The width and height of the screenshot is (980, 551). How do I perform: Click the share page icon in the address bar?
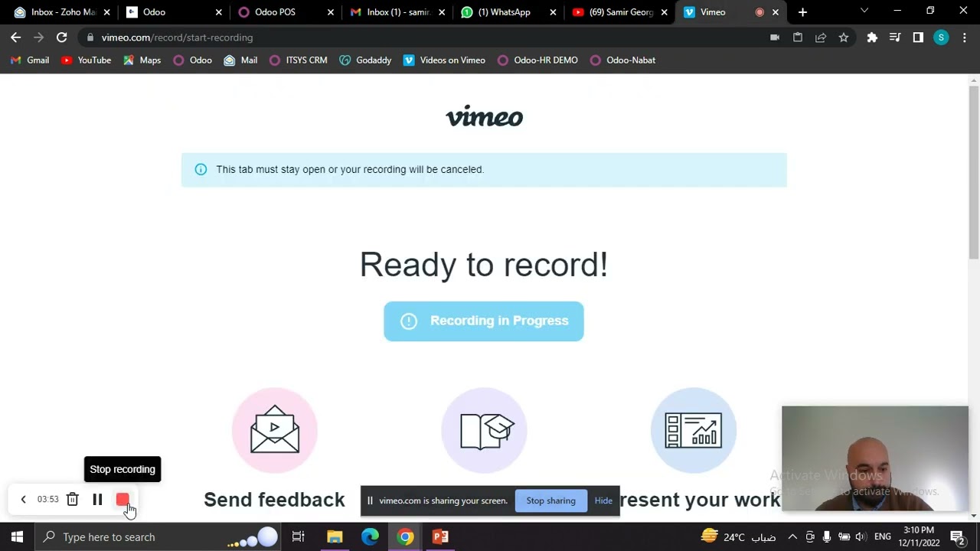[x=821, y=37]
